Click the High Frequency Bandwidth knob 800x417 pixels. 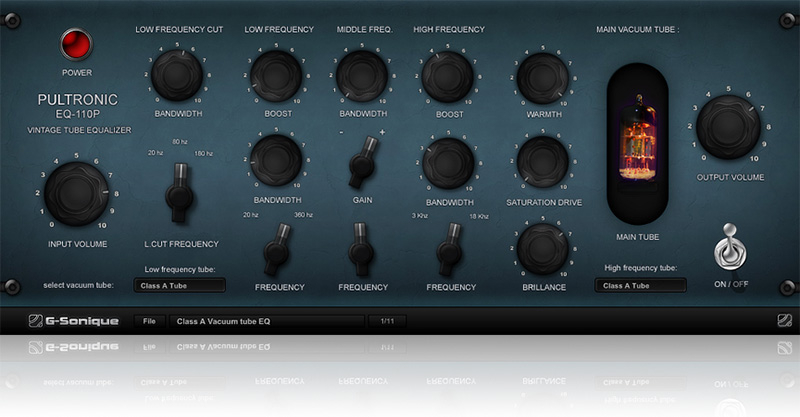point(448,163)
